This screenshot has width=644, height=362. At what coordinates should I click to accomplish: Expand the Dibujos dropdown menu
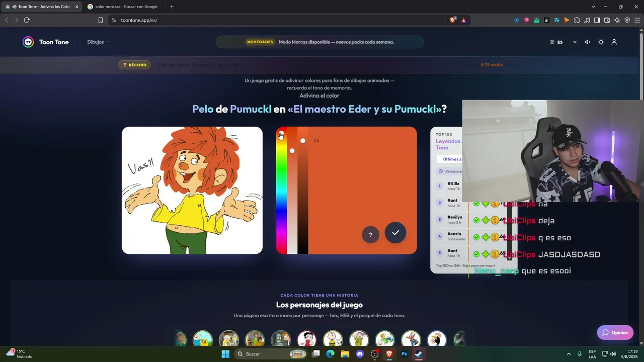coord(98,42)
